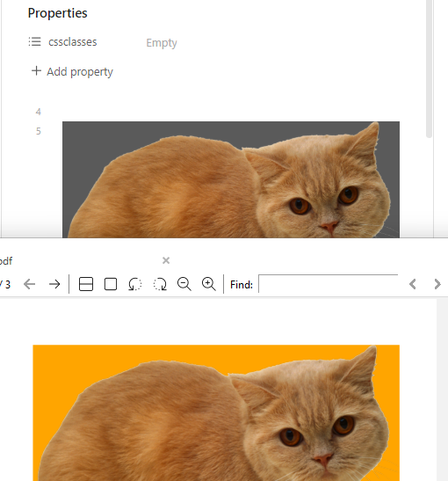Close the pdf tab

click(x=166, y=260)
